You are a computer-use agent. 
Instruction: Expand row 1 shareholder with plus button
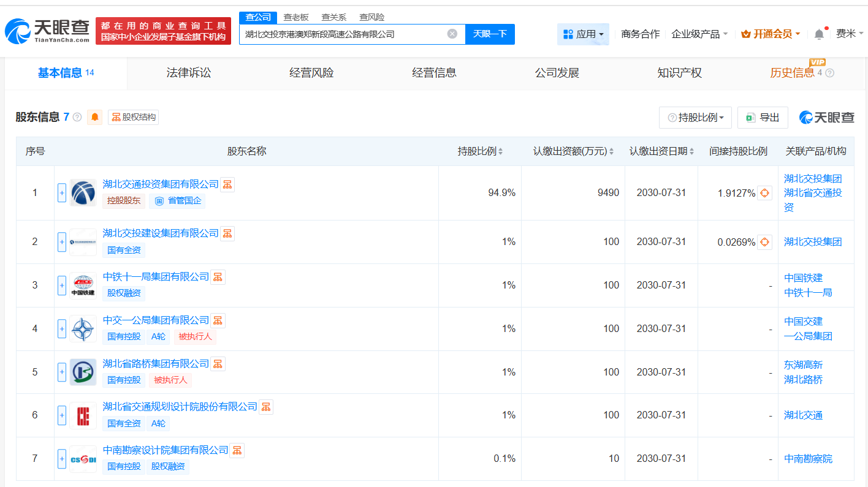click(62, 193)
